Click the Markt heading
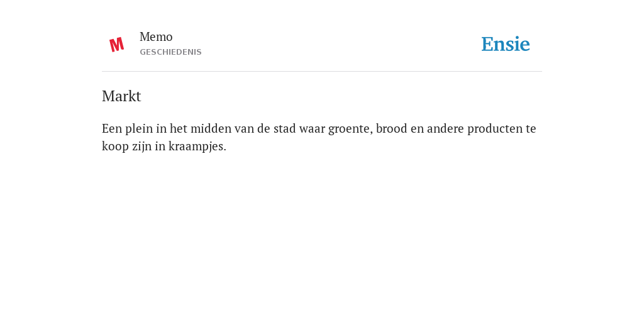Viewport: 644px width, 322px height. click(121, 96)
